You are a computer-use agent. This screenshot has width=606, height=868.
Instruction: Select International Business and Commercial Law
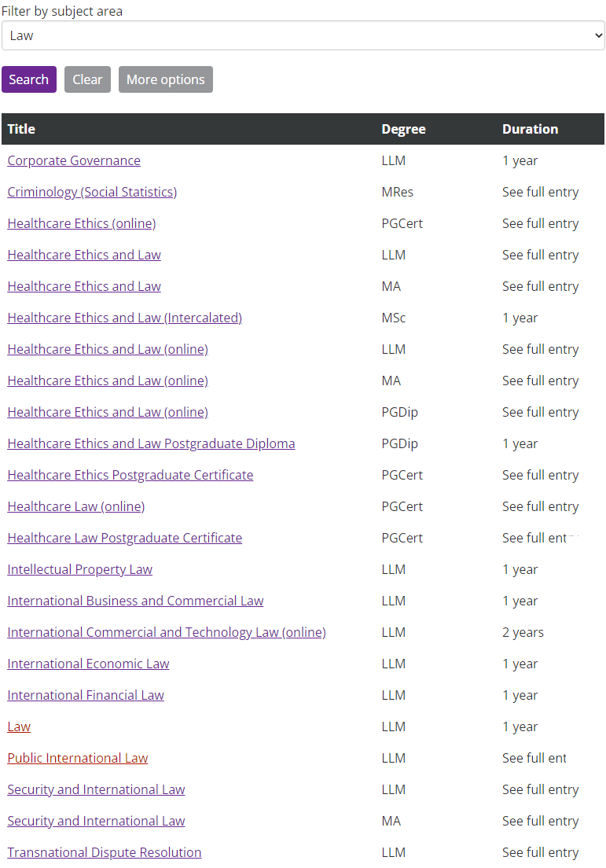[x=135, y=601]
